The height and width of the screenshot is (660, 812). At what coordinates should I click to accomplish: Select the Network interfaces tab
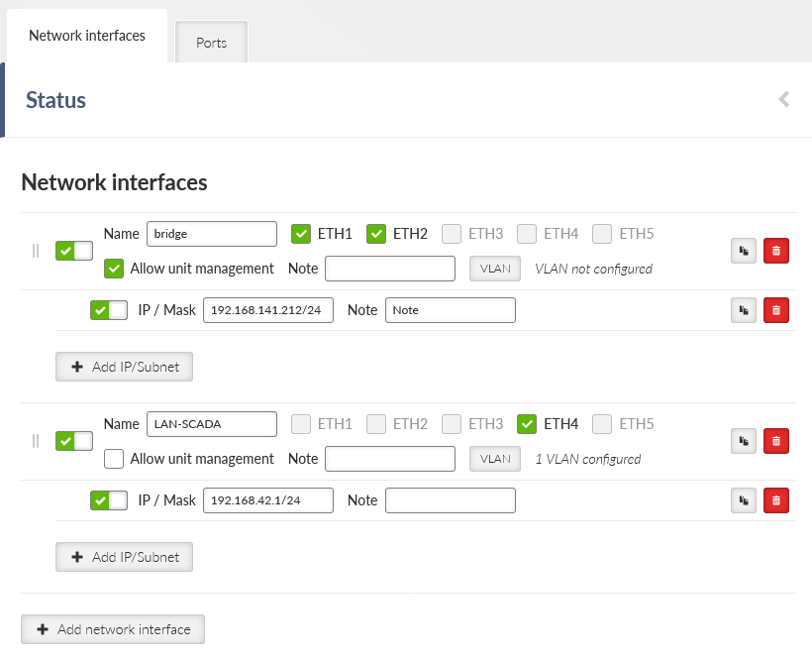tap(87, 36)
